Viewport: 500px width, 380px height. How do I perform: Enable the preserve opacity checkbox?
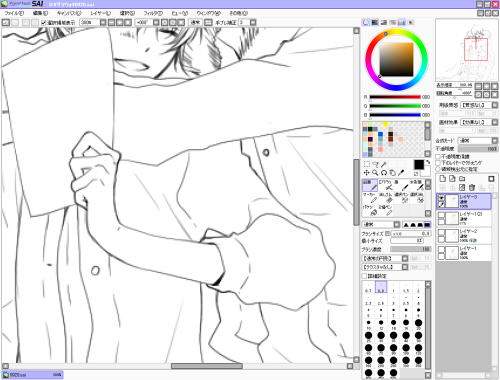point(438,156)
